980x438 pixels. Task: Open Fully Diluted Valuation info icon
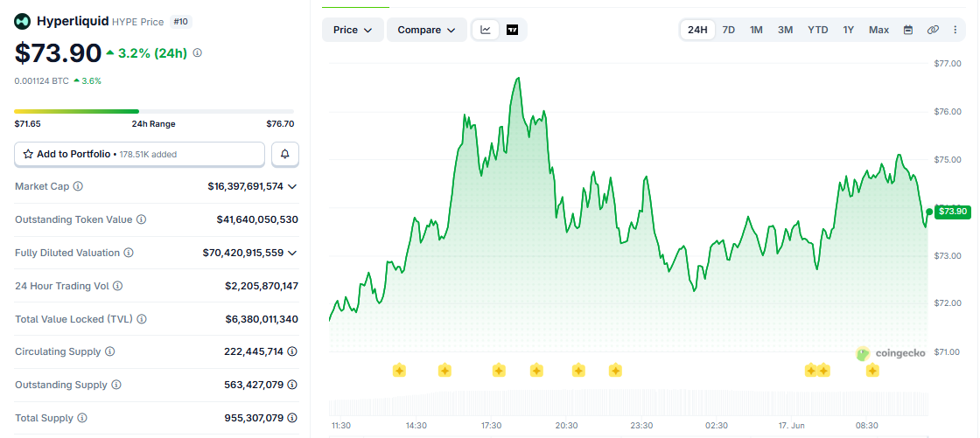[x=128, y=253]
